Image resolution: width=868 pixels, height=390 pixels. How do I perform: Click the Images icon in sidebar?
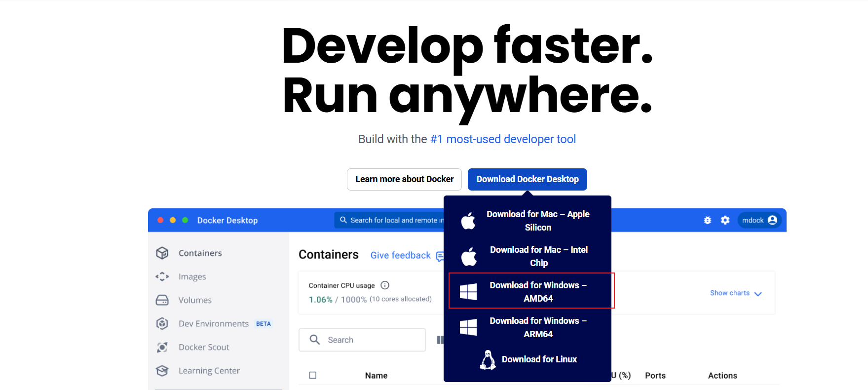162,276
